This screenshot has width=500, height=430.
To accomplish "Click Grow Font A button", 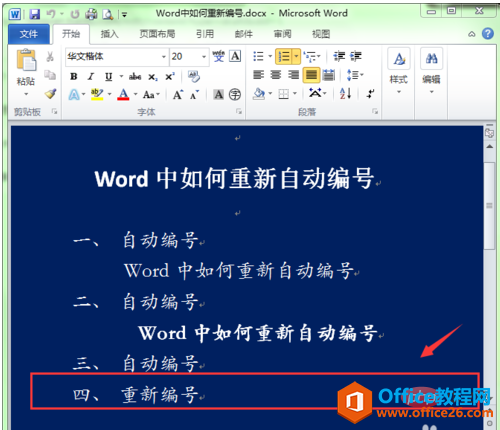I will 178,95.
